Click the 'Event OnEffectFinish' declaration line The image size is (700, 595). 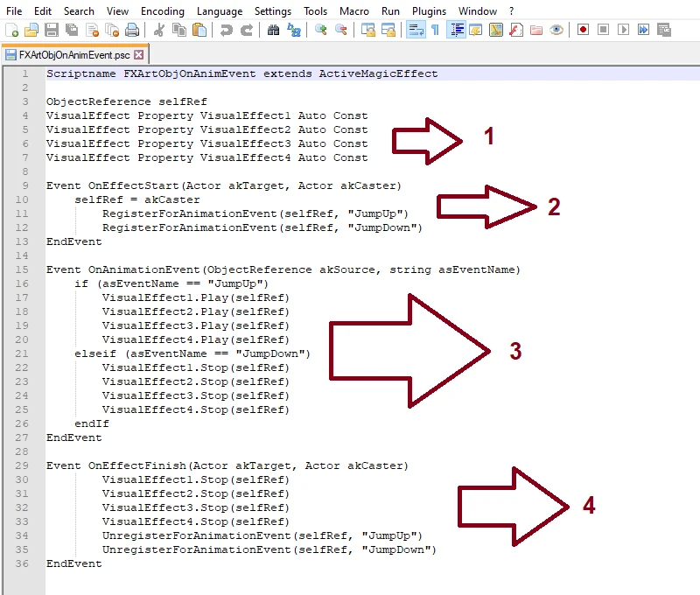(x=227, y=465)
